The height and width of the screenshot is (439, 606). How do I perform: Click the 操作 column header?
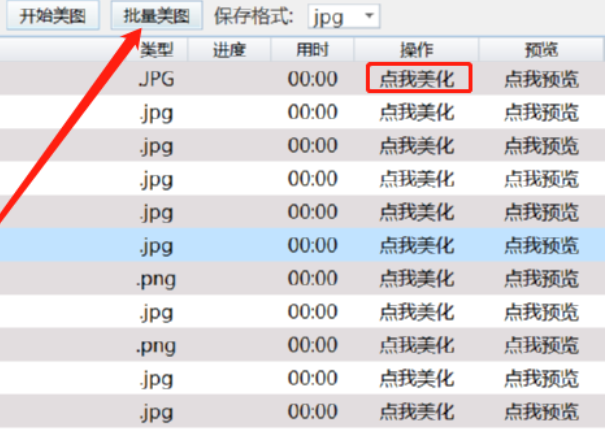coord(417,50)
